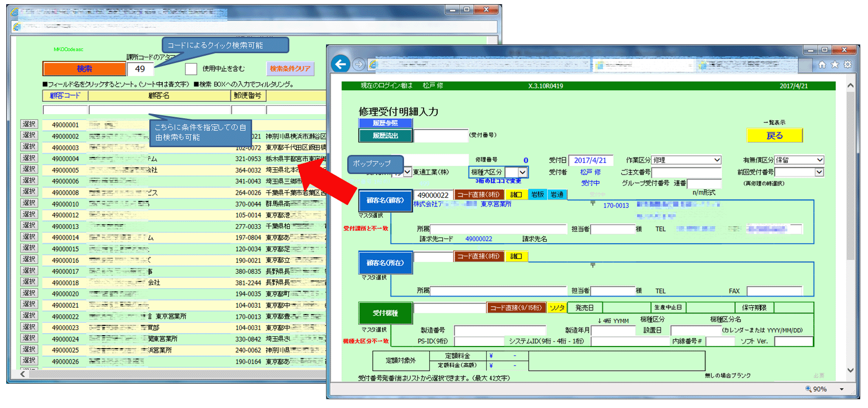The image size is (868, 408).
Task: Click the left scroll arrow in search window
Action: coord(23,374)
